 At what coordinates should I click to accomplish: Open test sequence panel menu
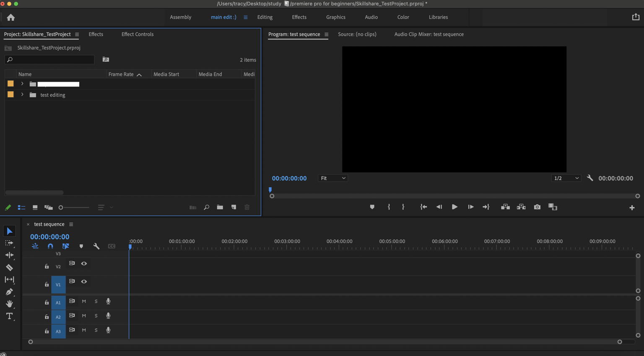[x=71, y=224]
